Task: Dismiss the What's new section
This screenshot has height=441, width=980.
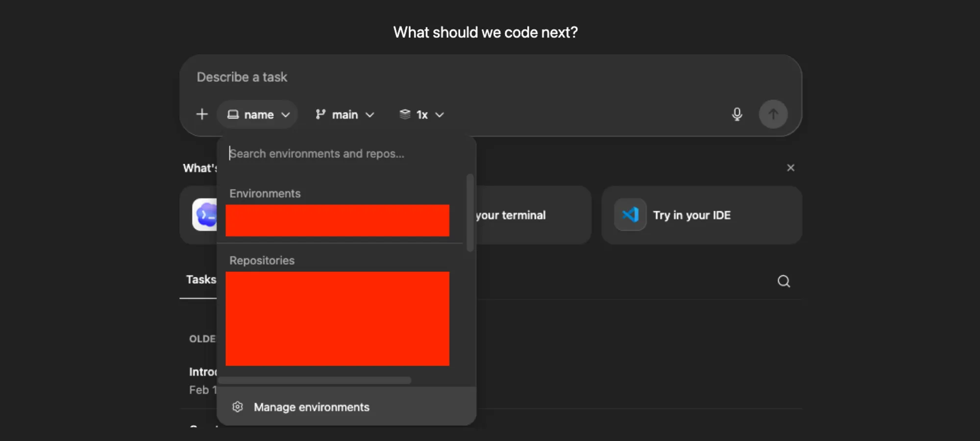Action: (790, 168)
